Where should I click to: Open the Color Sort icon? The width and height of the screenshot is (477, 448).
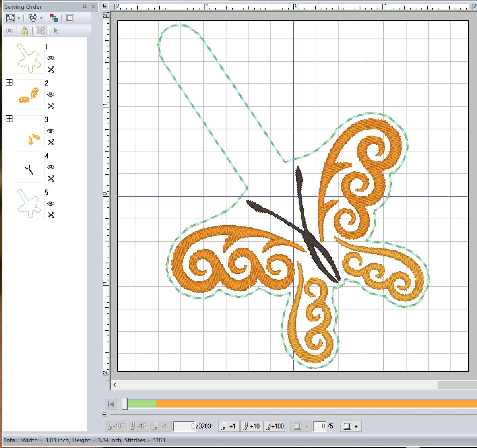click(54, 17)
